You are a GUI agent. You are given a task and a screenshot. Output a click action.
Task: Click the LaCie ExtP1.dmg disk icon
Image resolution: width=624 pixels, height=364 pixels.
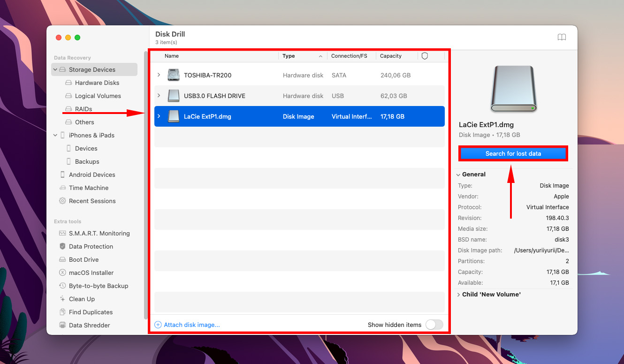174,116
